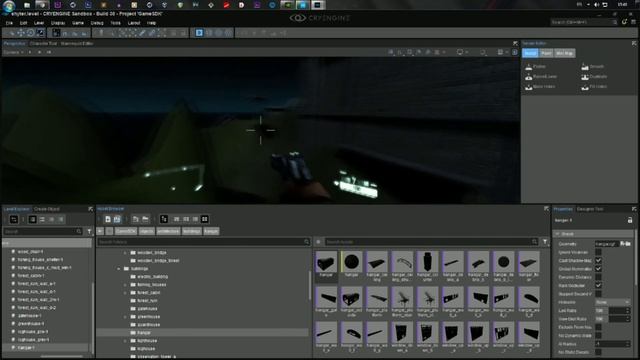
Task: Select the Character Tool tab
Action: click(x=43, y=43)
